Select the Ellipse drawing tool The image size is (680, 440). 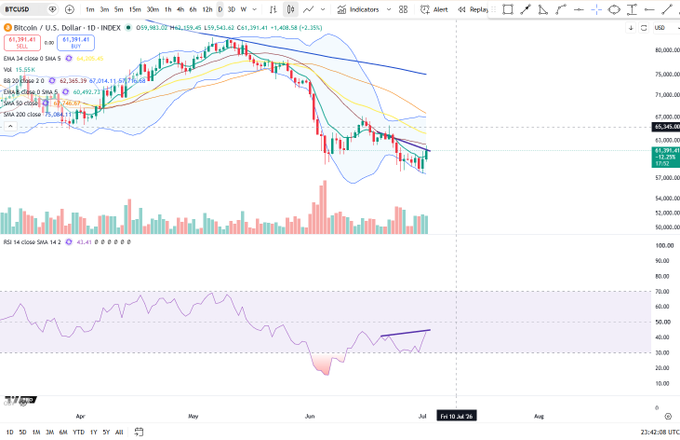614,10
